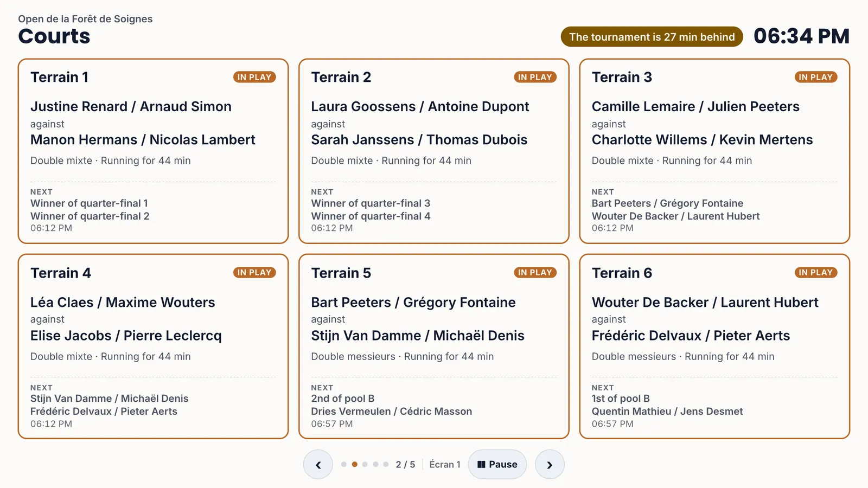Click the pair Charlotte Willems / Kevin Mertens

click(x=702, y=139)
